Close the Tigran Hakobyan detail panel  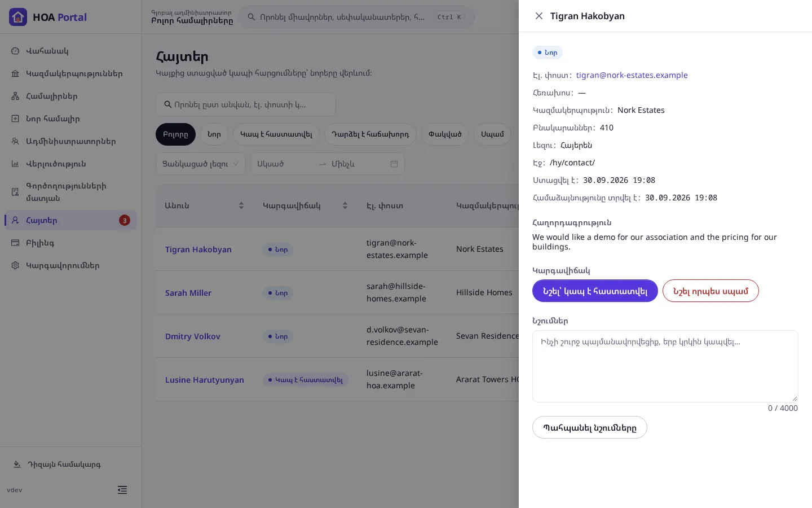pos(539,16)
